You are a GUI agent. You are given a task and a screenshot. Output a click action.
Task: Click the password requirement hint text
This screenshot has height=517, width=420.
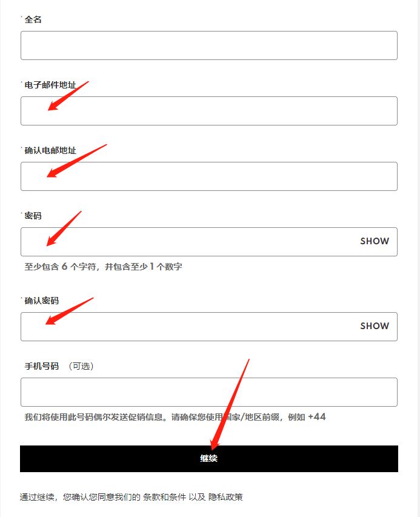103,267
